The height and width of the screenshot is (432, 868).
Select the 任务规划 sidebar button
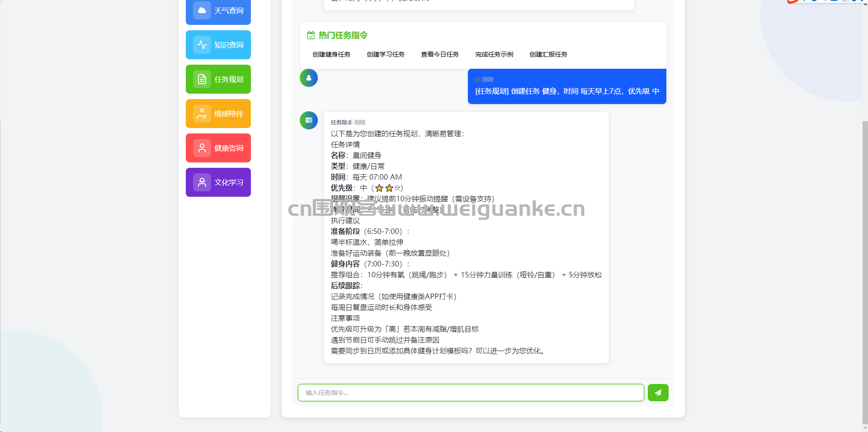[x=218, y=79]
